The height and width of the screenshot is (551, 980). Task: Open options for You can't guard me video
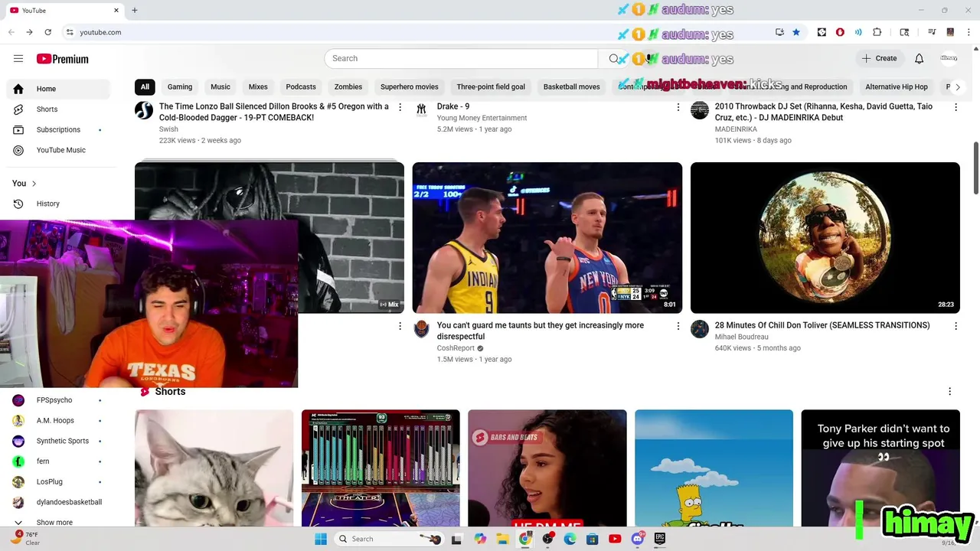678,326
